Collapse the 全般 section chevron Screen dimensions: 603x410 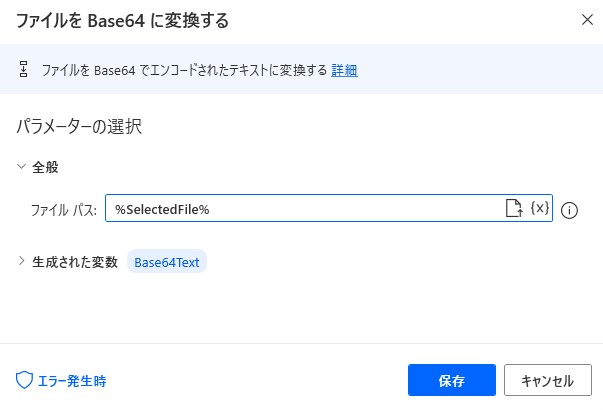coord(22,167)
